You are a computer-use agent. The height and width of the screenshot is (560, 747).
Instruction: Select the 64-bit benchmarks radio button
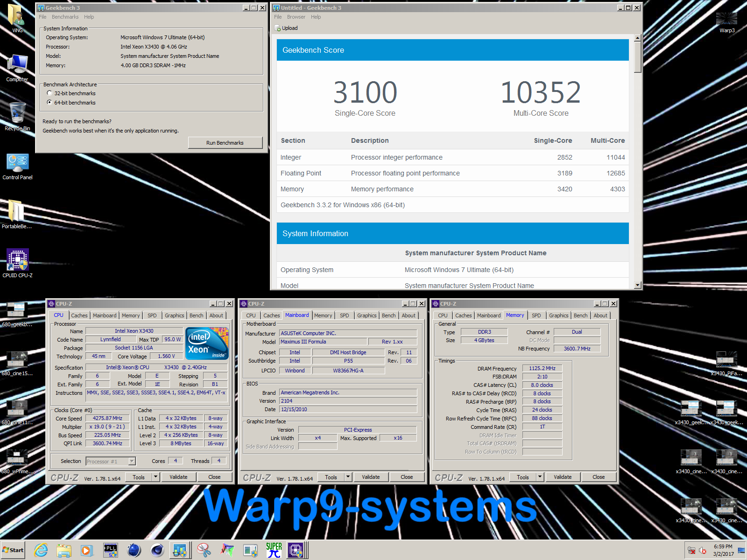[49, 103]
